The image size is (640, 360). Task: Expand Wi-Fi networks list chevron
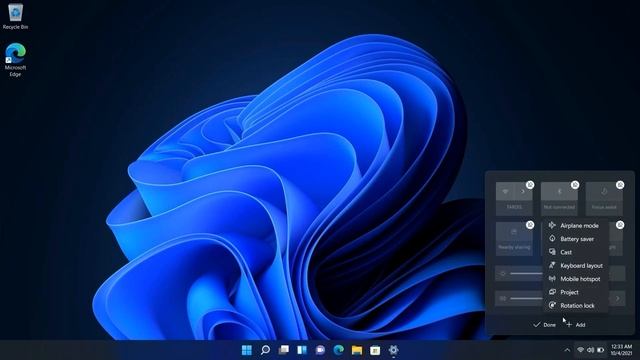523,191
